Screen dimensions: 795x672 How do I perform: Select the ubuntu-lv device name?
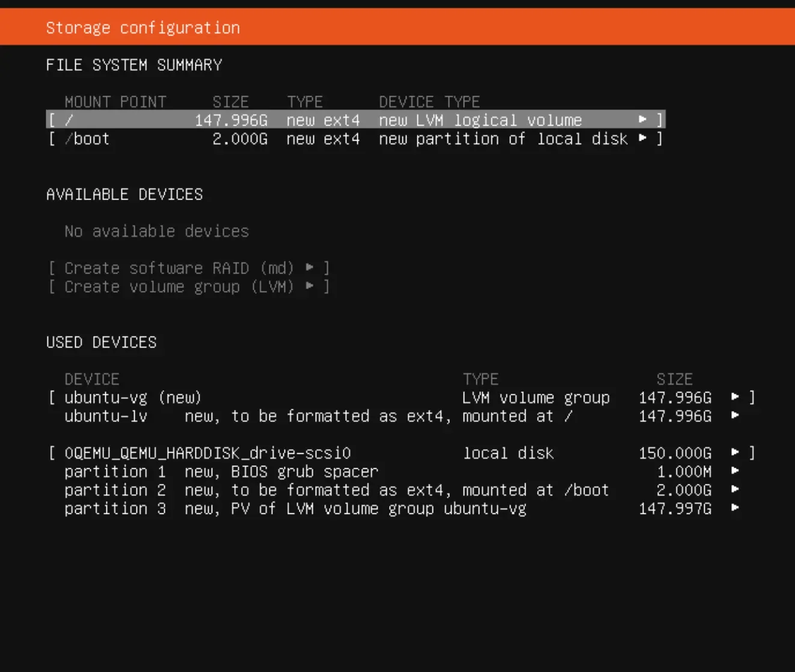(x=106, y=416)
